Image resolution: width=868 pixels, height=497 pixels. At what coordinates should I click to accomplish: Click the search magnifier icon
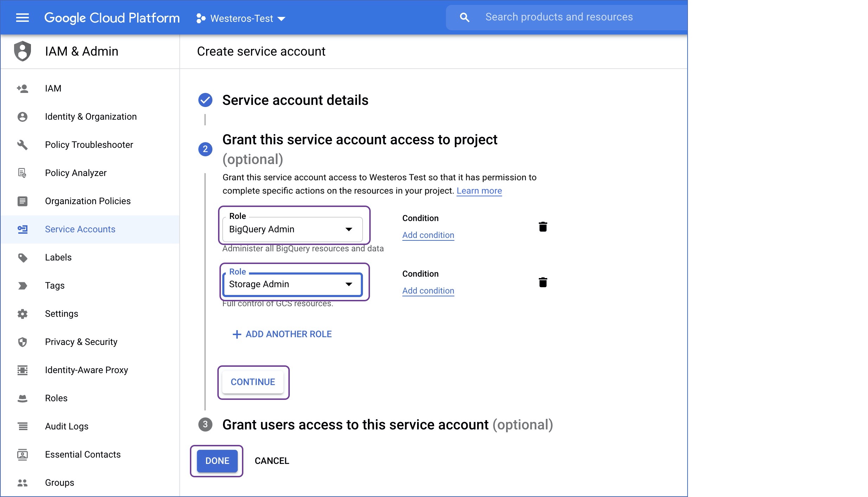click(x=464, y=17)
